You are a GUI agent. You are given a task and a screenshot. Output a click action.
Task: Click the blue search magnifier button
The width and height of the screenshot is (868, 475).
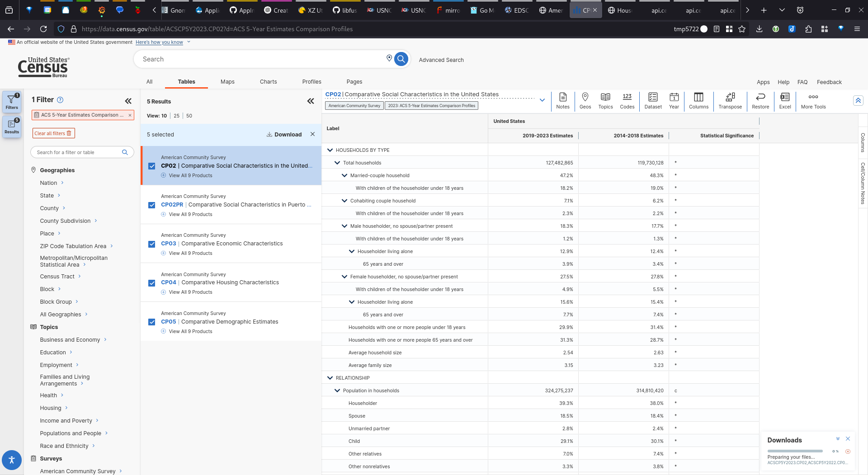point(401,59)
